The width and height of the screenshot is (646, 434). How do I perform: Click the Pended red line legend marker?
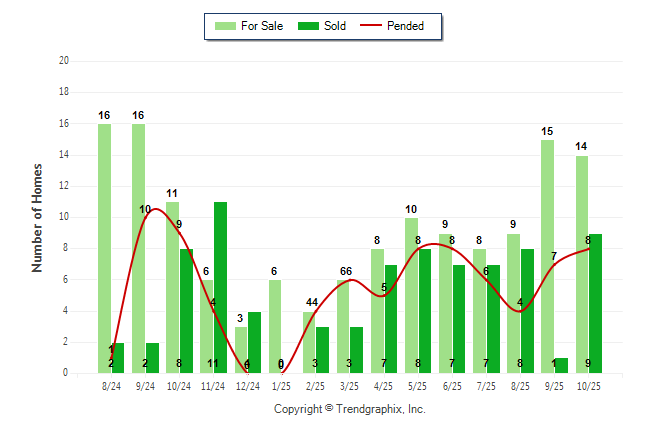379,26
